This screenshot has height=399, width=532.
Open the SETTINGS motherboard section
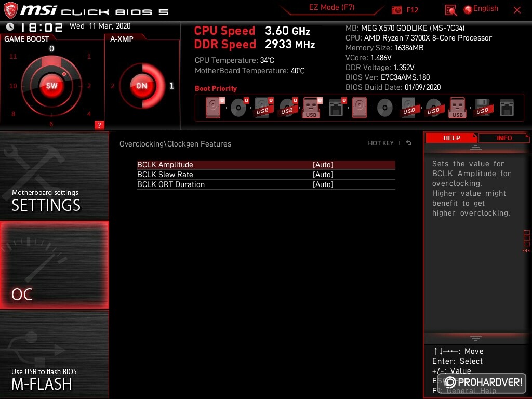[54, 176]
